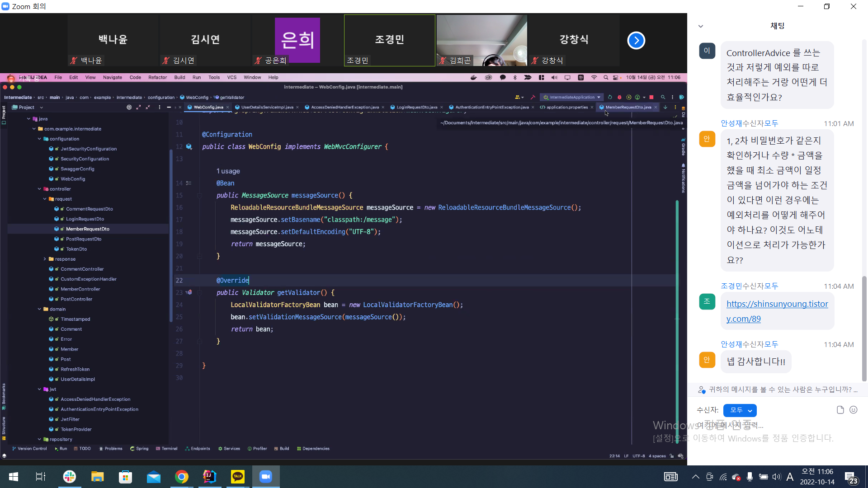Open the Refactor menu
Screen dimensions: 868x488
point(157,77)
